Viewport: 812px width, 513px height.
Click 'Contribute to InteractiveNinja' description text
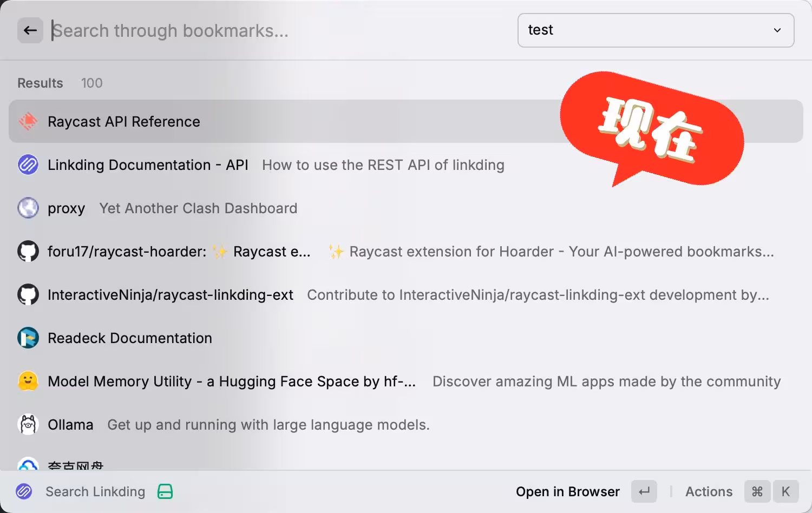(538, 295)
